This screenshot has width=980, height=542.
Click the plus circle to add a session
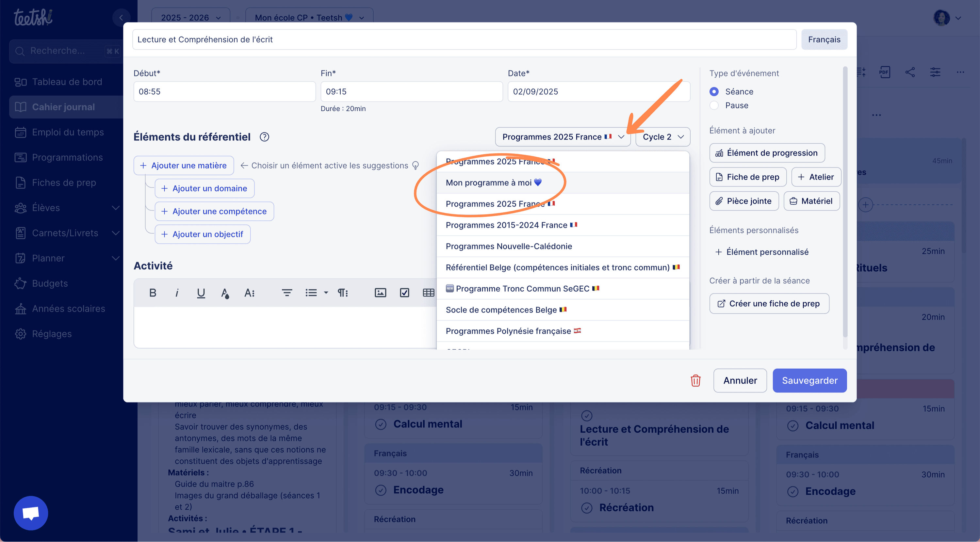click(x=865, y=205)
